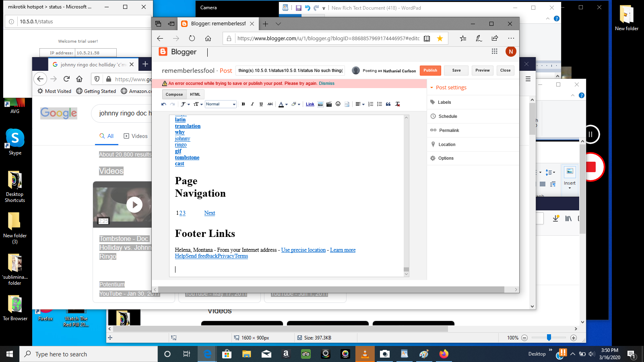The height and width of the screenshot is (362, 644).
Task: Open the N account avatar
Action: (x=511, y=51)
